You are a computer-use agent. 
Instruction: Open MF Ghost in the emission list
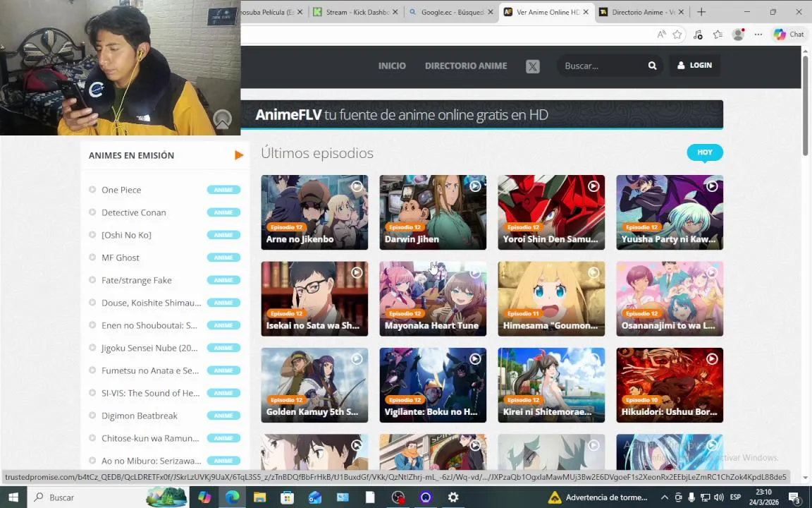(120, 258)
